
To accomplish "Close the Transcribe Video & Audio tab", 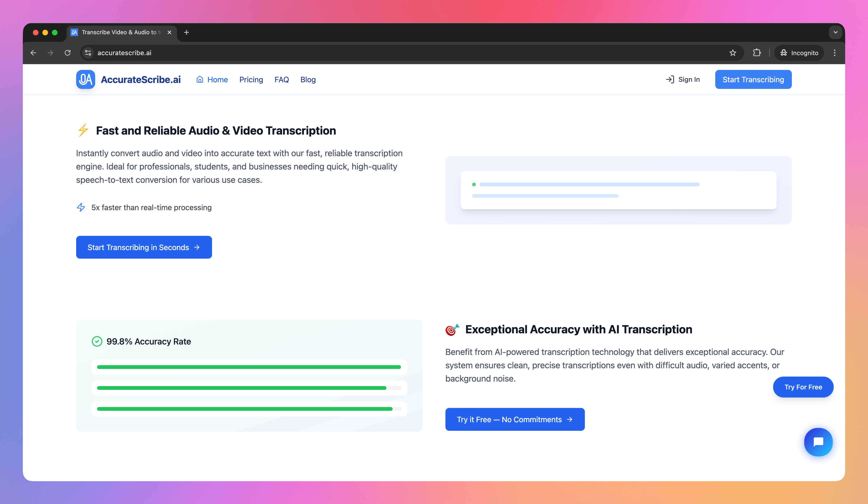I will click(x=169, y=32).
